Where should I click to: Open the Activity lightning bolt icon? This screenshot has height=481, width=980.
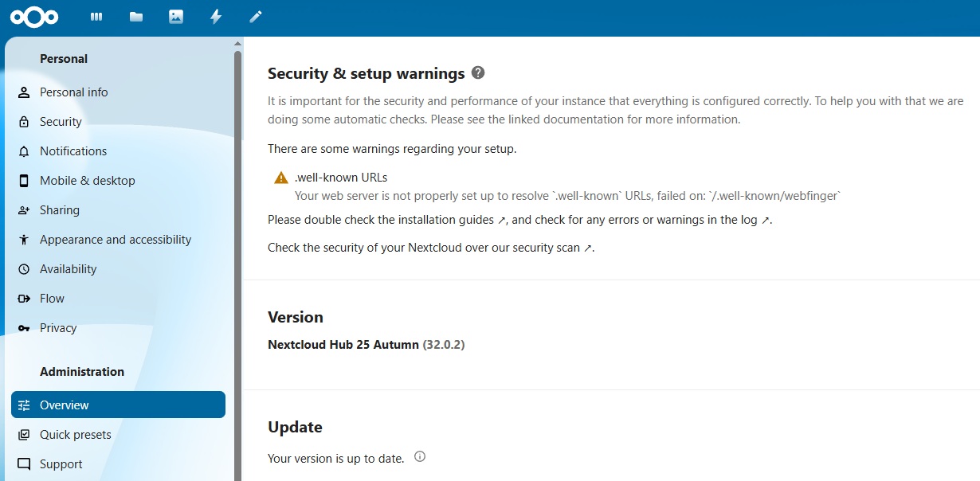216,17
